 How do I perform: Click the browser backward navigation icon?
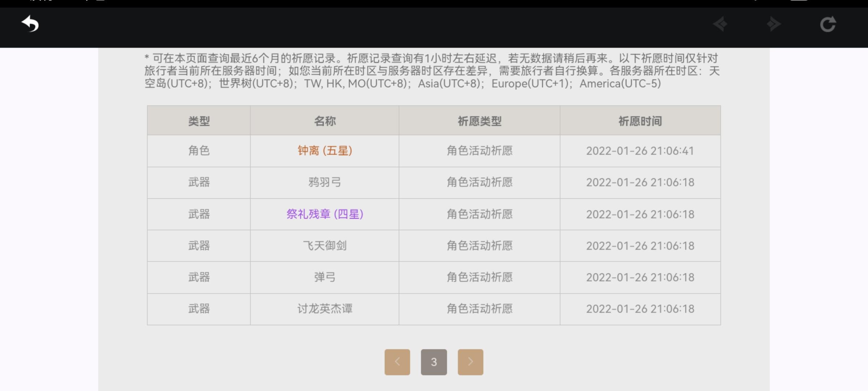pyautogui.click(x=720, y=24)
